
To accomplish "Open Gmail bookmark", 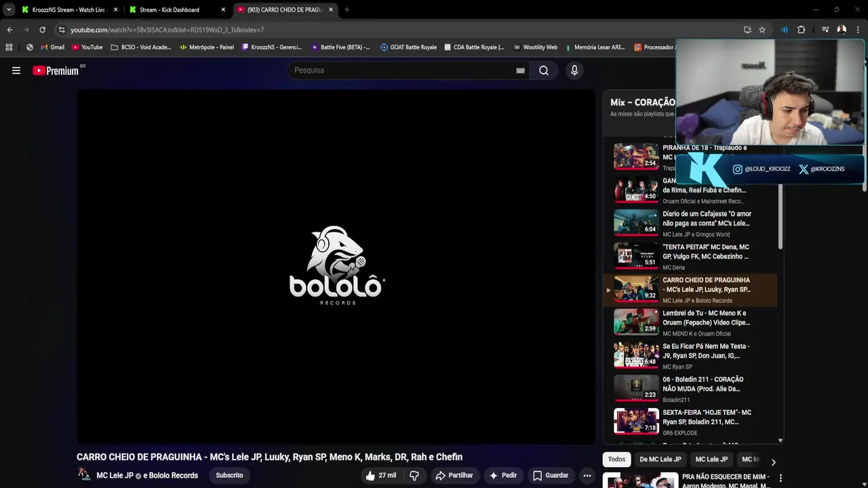I will coord(52,47).
